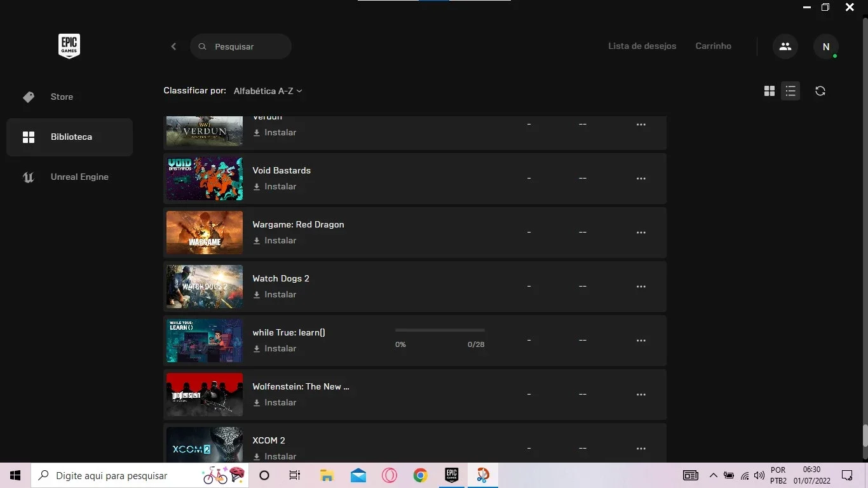Click the Watch Dogs 2 cover thumbnail
Screen dimensions: 868x488
pos(205,287)
